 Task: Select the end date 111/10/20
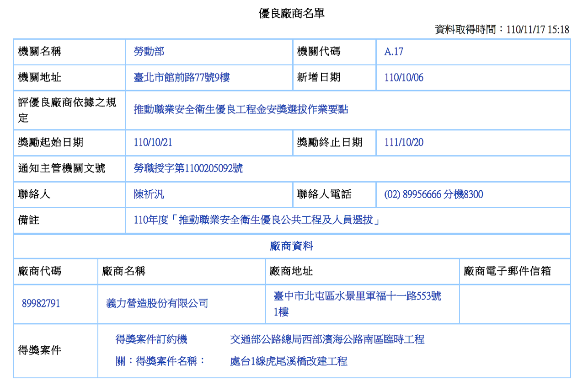pos(404,143)
